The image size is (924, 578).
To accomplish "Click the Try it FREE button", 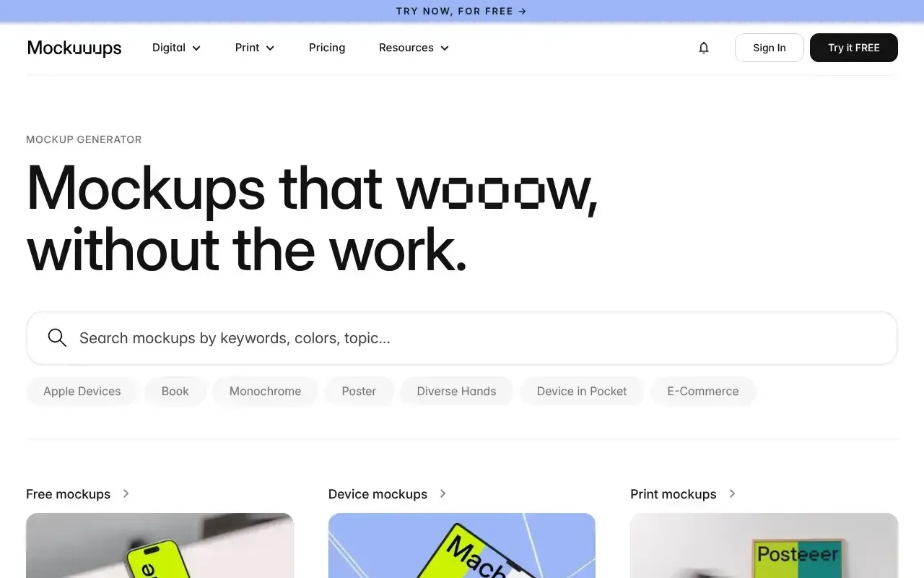I will 854,48.
